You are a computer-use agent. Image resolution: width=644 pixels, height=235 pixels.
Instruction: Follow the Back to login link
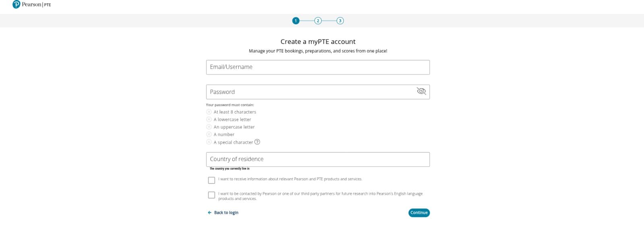(225, 212)
